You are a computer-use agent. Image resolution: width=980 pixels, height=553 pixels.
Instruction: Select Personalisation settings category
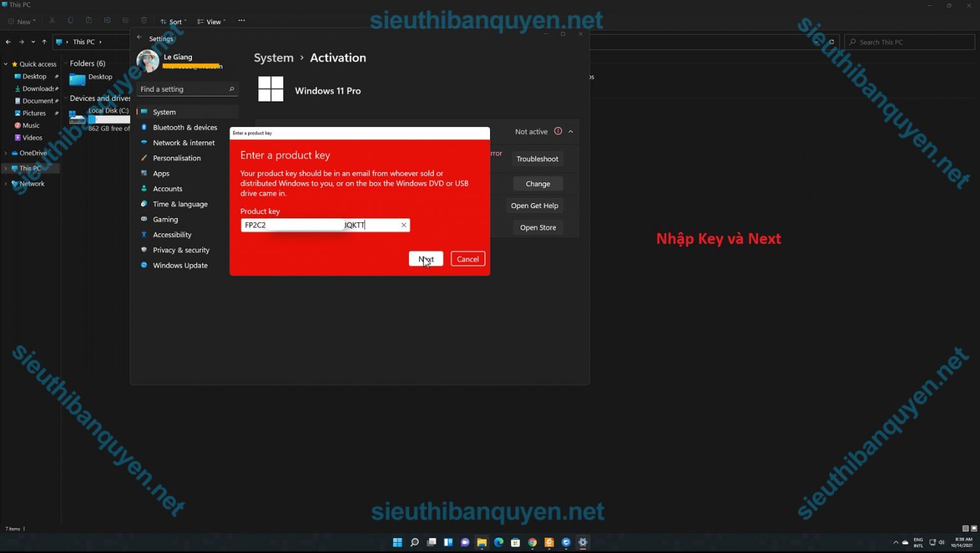pyautogui.click(x=177, y=158)
